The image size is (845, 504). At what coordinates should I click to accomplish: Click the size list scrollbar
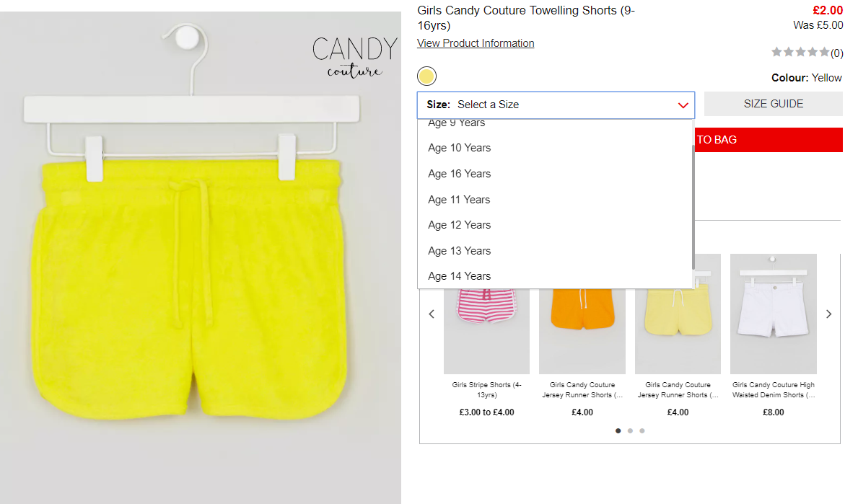(693, 208)
